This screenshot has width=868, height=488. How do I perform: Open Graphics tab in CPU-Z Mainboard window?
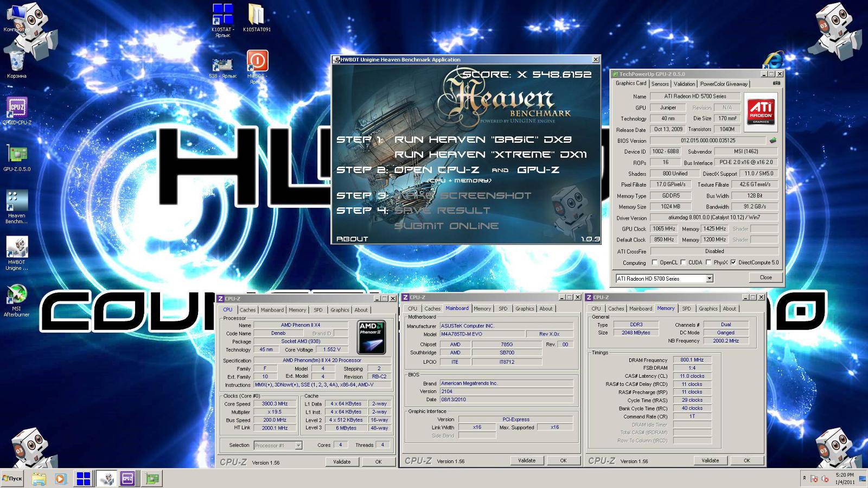[x=525, y=309]
